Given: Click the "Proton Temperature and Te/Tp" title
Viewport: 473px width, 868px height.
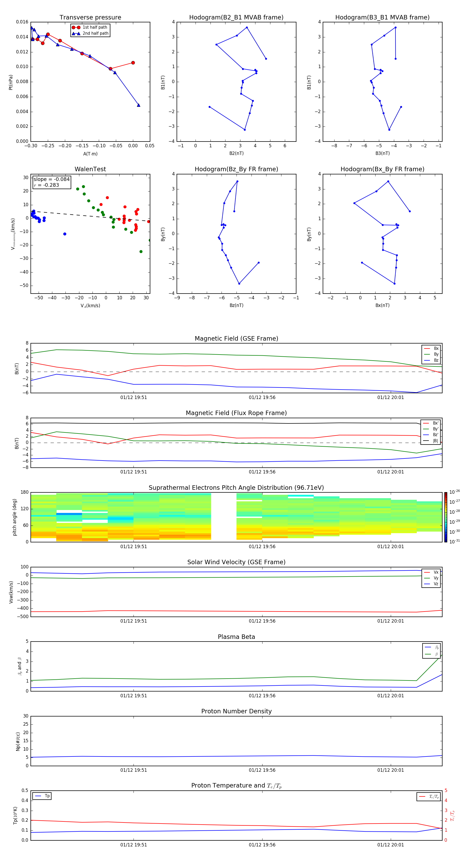Looking at the screenshot, I should click(236, 786).
